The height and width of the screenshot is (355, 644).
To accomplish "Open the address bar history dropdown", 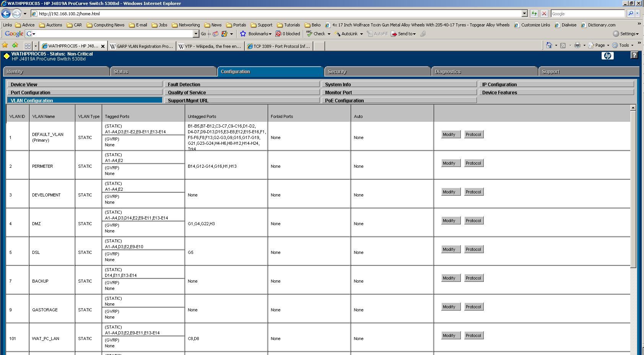I will point(524,13).
